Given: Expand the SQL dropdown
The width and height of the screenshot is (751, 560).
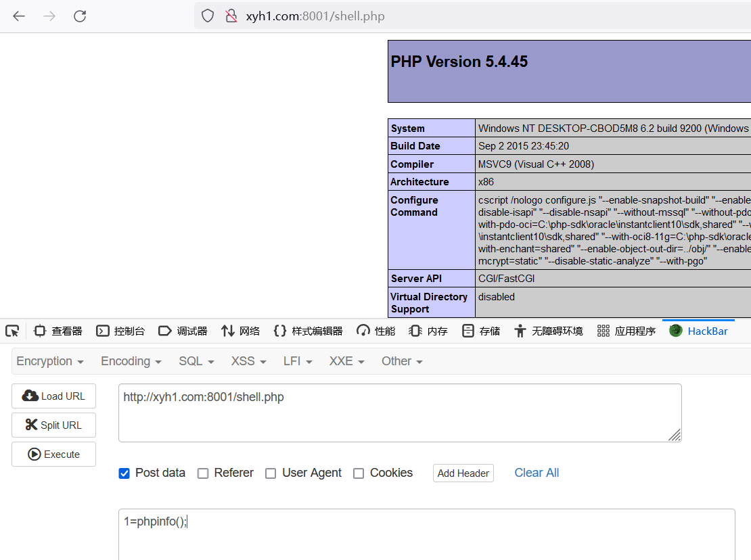Looking at the screenshot, I should pyautogui.click(x=196, y=361).
